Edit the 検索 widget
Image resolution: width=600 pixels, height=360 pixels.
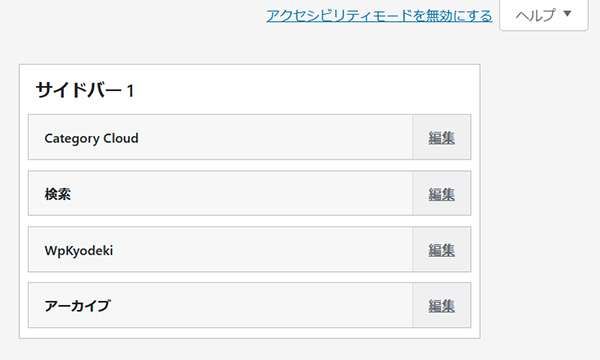click(441, 194)
